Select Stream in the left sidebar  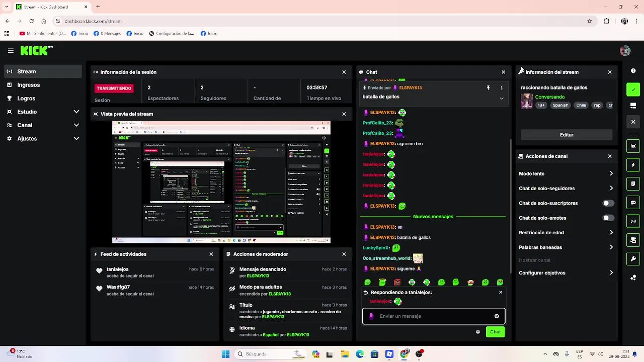[x=43, y=71]
